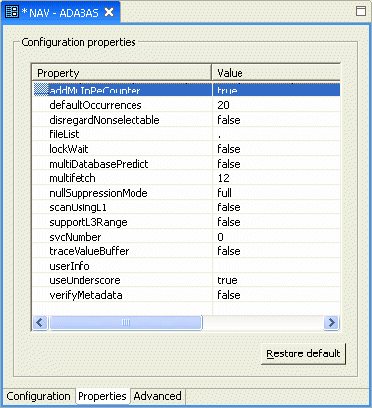Click the supportL3Range value false
372x408 pixels.
click(x=229, y=222)
